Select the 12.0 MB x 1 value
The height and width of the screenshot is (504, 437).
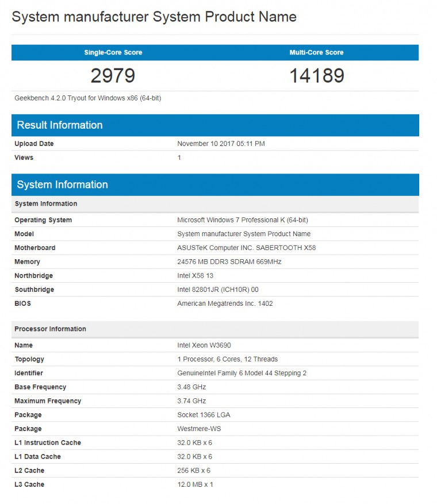195,484
